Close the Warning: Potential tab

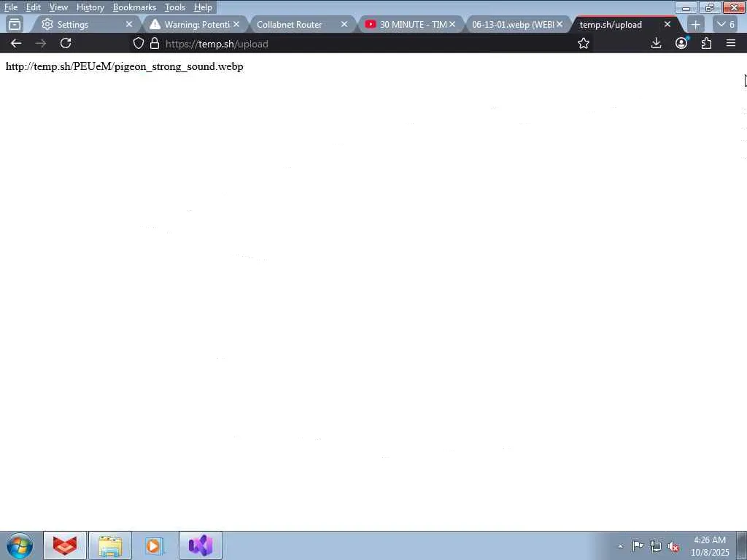(x=236, y=24)
